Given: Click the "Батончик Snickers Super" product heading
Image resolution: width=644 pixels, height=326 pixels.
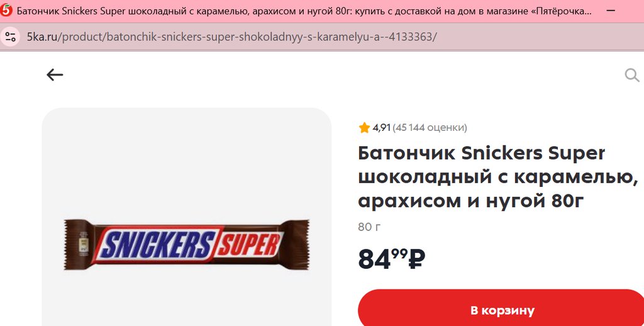Looking at the screenshot, I should [481, 154].
